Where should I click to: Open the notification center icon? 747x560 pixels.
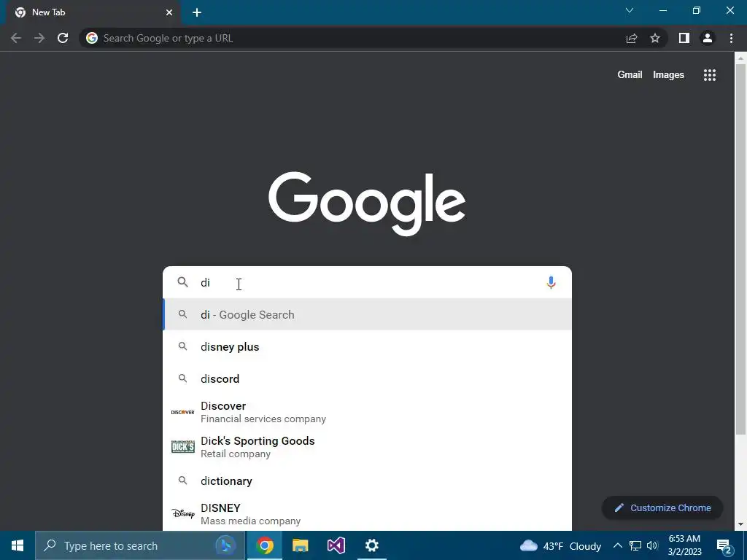pos(724,546)
